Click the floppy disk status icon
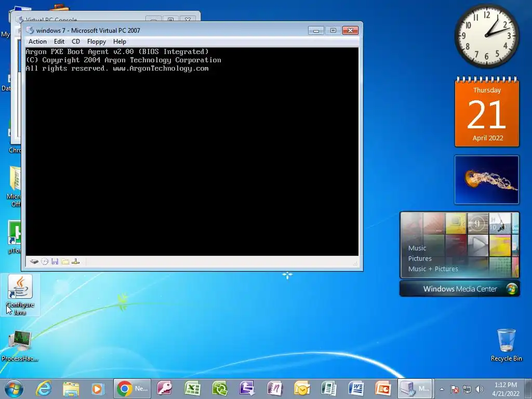Viewport: 532px width, 399px height. [x=55, y=261]
